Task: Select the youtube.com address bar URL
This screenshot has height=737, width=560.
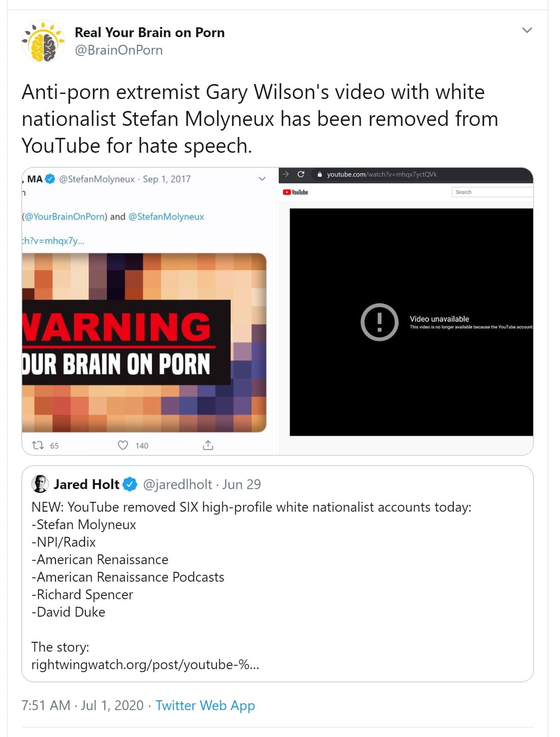Action: tap(382, 175)
